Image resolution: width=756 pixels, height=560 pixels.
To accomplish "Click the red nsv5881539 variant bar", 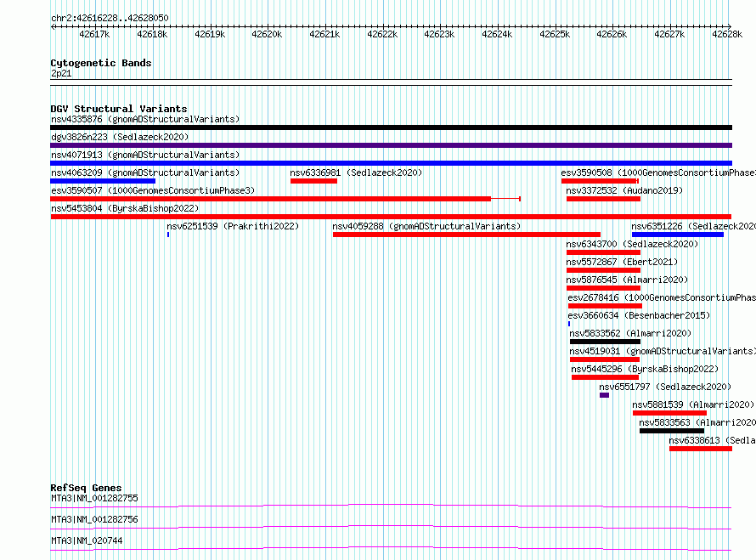I will 669,413.
